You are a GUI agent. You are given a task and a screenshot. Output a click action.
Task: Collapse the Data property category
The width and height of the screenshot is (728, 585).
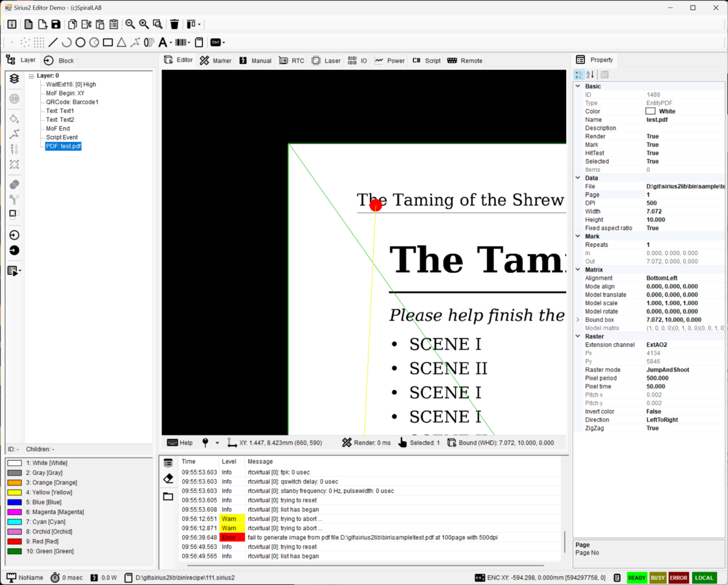click(578, 178)
